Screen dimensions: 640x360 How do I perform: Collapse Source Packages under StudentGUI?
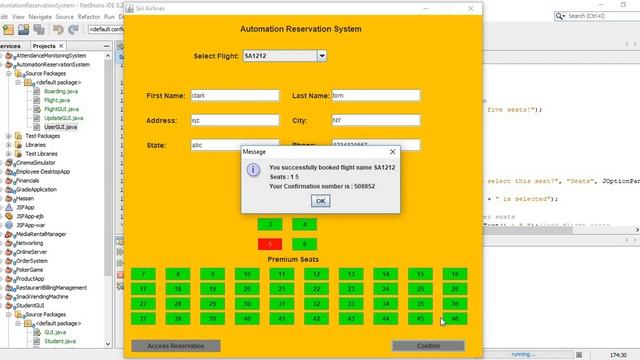pyautogui.click(x=9, y=315)
